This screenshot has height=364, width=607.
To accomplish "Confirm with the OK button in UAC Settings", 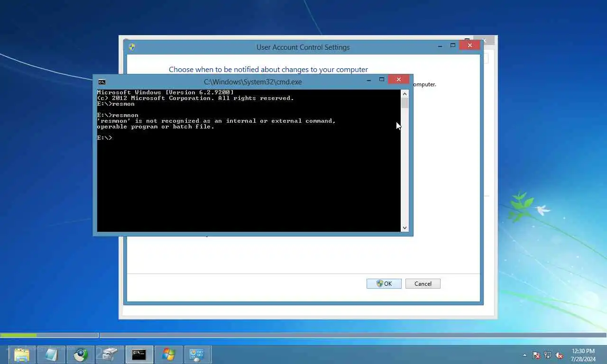I will click(x=384, y=283).
